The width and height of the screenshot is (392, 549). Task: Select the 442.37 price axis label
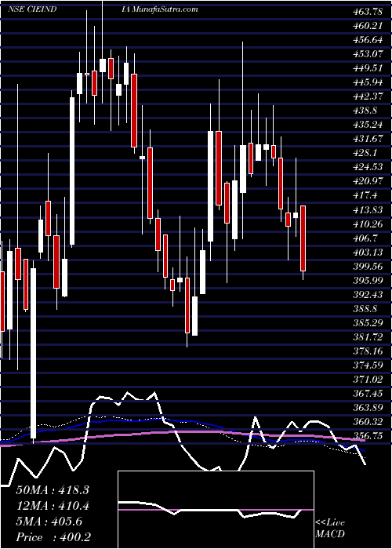click(x=367, y=96)
